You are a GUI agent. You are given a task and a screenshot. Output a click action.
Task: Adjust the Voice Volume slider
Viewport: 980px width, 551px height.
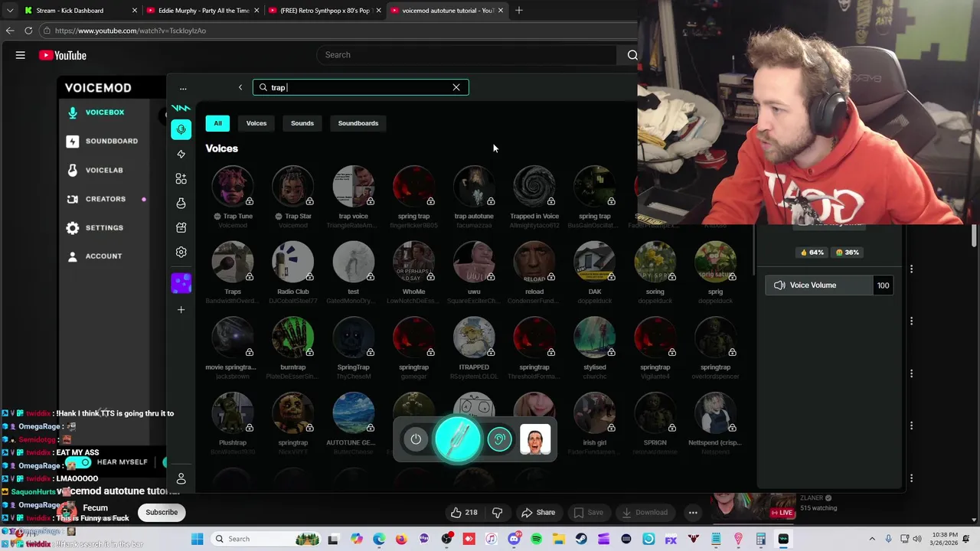(828, 285)
